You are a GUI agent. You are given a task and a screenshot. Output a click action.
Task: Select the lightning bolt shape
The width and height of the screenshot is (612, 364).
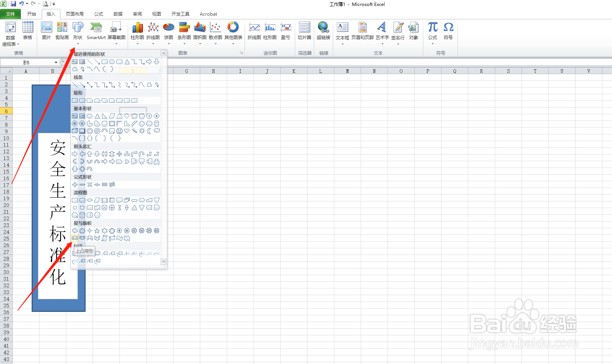[134, 131]
